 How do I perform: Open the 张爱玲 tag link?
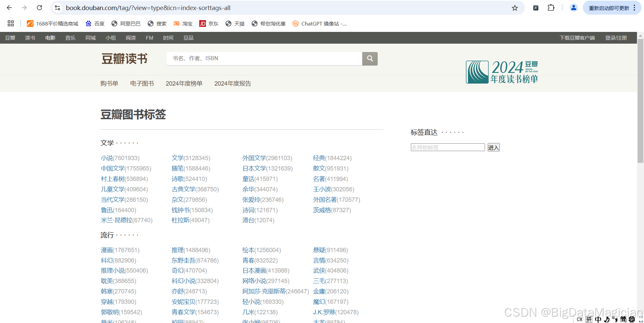click(251, 199)
